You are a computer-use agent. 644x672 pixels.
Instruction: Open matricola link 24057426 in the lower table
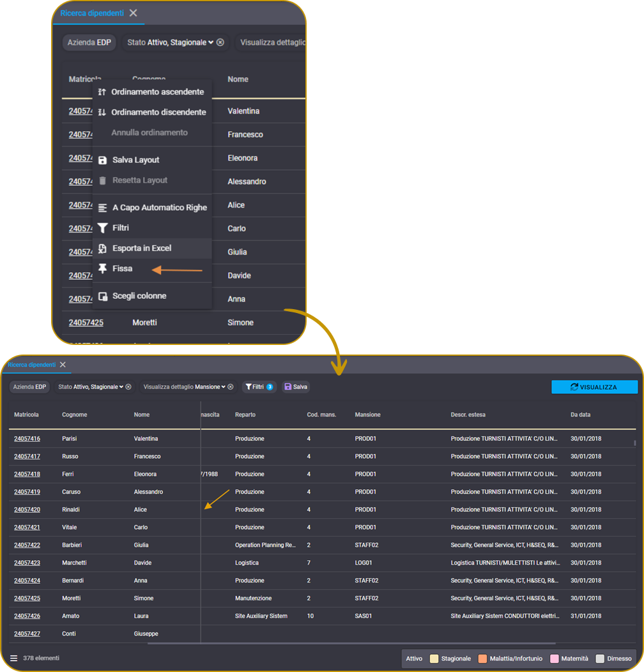pyautogui.click(x=27, y=616)
